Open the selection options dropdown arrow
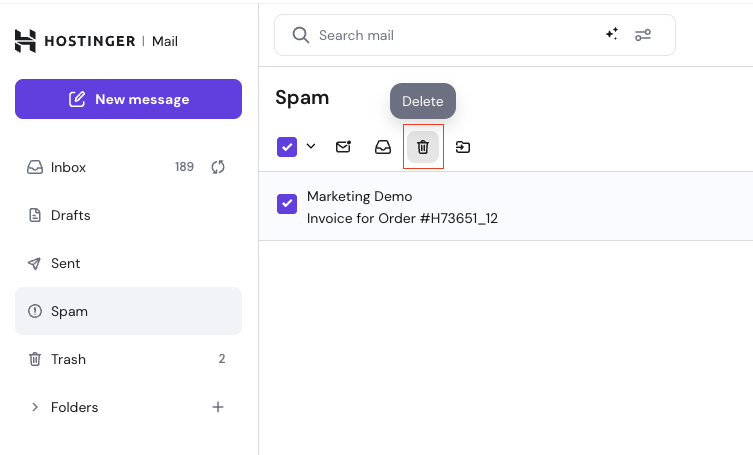 tap(311, 147)
